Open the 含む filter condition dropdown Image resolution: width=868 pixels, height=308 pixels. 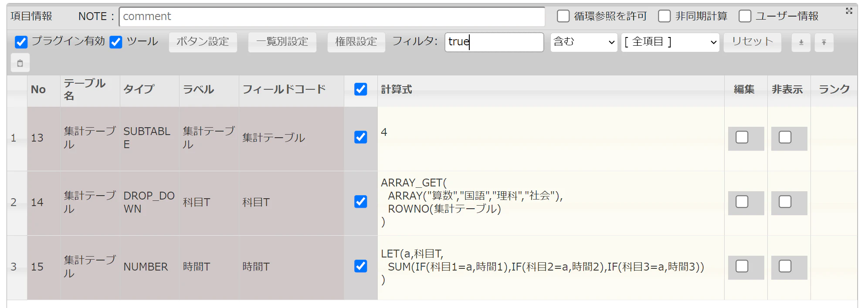point(584,42)
